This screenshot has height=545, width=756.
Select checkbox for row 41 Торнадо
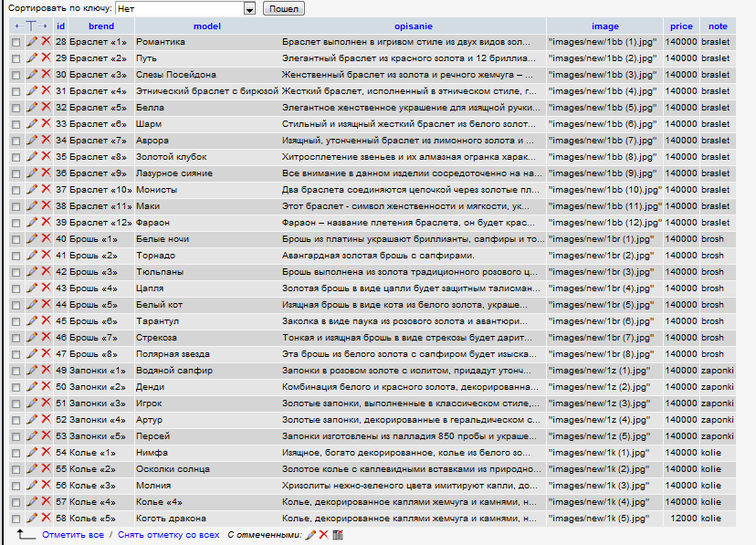[x=16, y=256]
